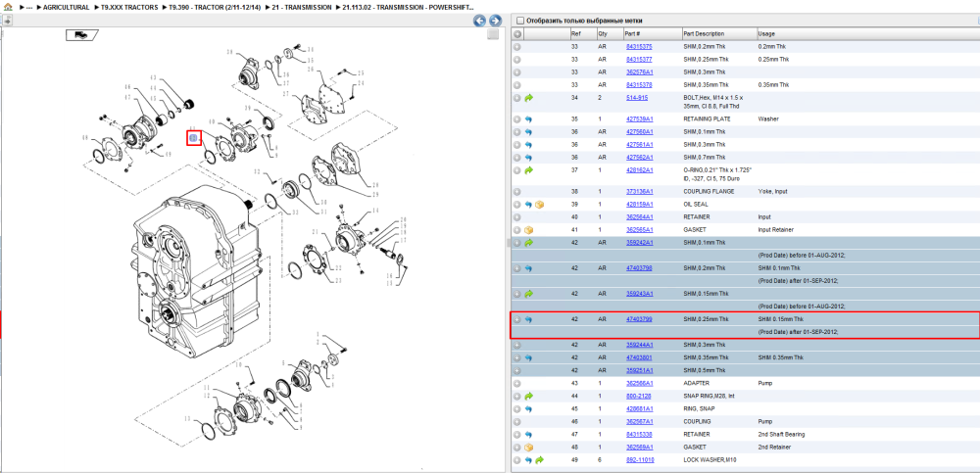Expand the row for part 84315375

(516, 47)
